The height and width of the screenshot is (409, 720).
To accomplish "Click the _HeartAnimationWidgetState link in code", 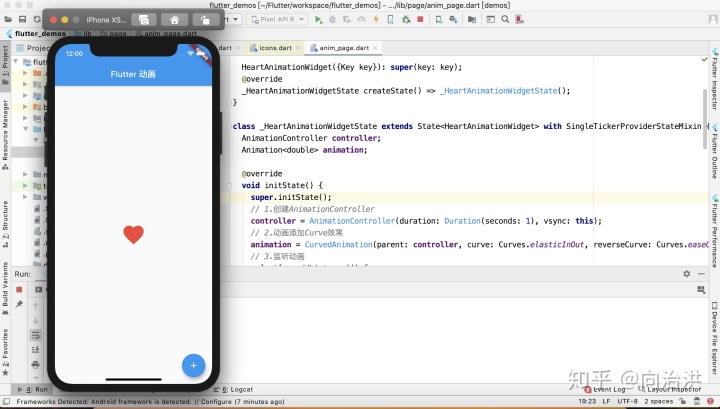I will [x=498, y=90].
